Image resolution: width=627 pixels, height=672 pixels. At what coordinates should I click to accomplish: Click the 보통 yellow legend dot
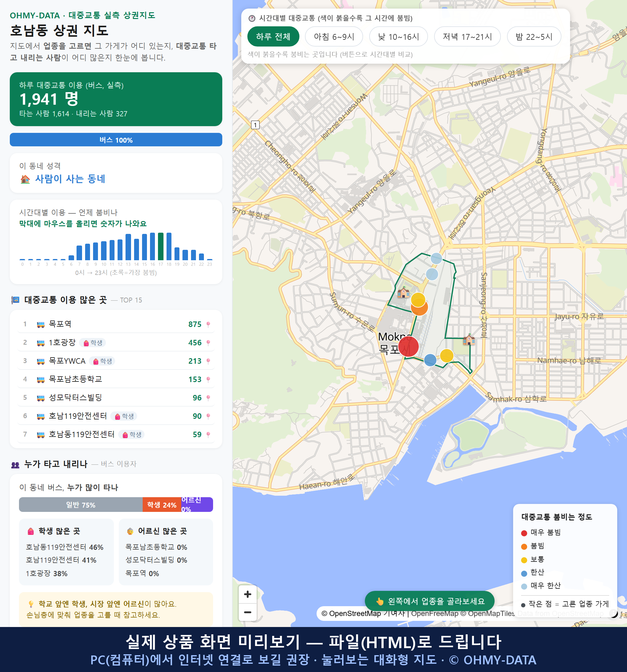pos(524,560)
